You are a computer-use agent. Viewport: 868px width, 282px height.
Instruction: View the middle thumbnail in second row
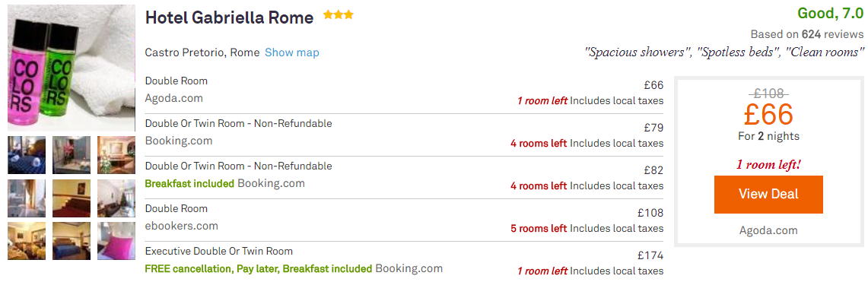[72, 198]
